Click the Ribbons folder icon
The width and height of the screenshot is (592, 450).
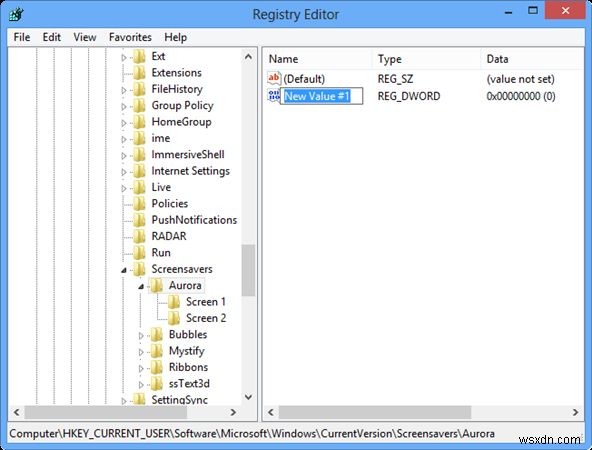pos(157,367)
